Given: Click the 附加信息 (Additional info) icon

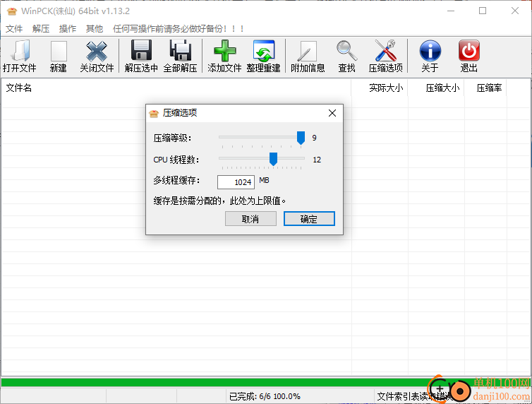Looking at the screenshot, I should 308,51.
